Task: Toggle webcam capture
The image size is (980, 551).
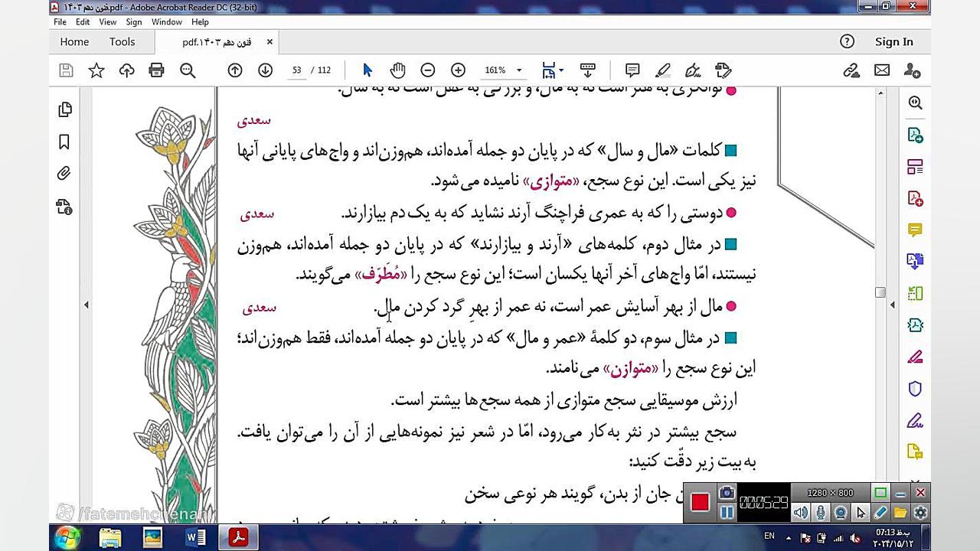Action: 841,513
